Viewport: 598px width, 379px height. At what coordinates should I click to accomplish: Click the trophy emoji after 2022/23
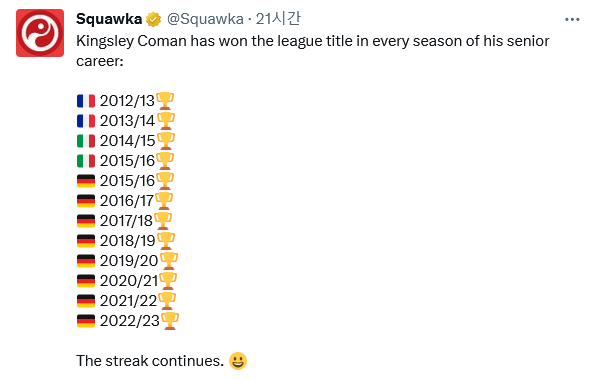(x=170, y=321)
